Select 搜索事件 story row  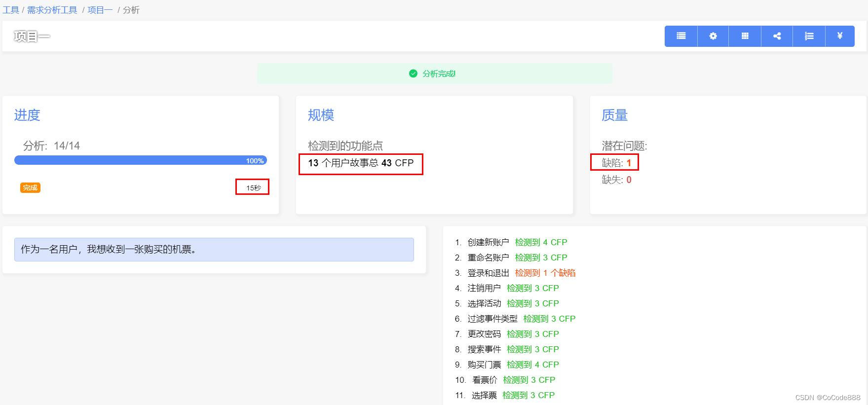pos(507,349)
